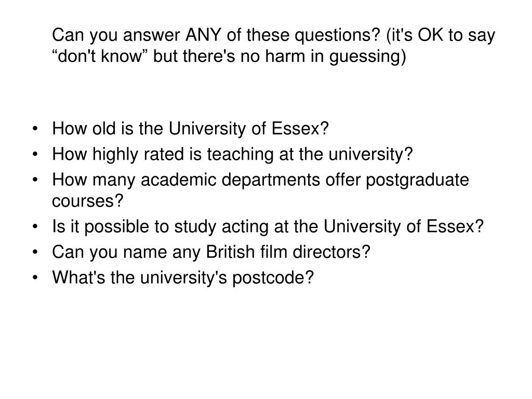Click the heading line starting with “don't know”
Screen dimensions: 532x399
click(229, 56)
